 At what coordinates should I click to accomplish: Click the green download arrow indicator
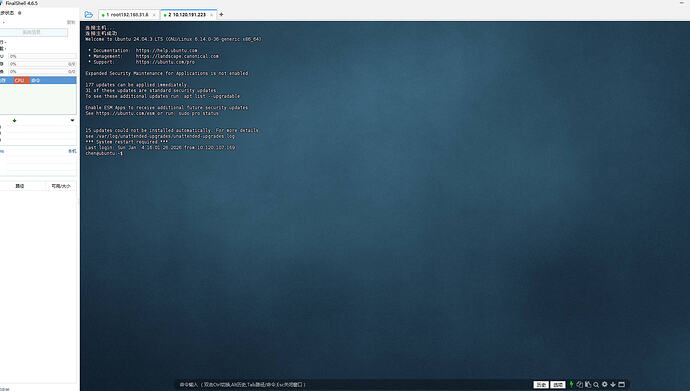click(x=15, y=120)
